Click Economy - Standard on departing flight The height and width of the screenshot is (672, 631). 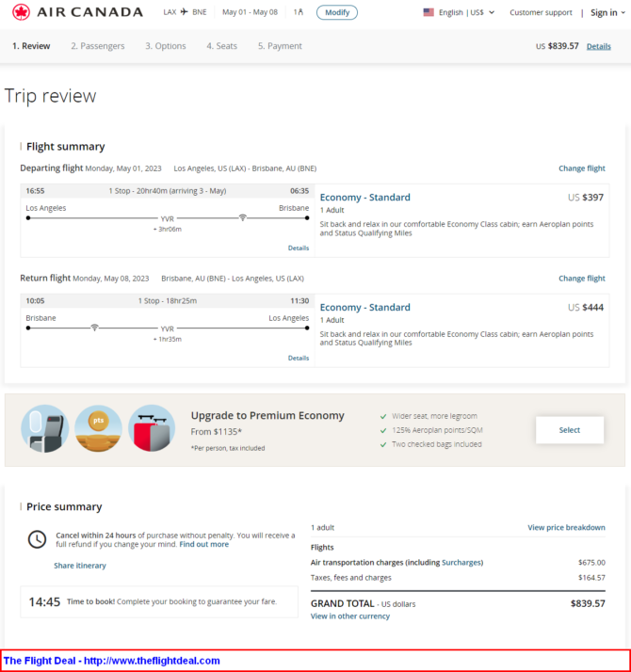pyautogui.click(x=365, y=198)
